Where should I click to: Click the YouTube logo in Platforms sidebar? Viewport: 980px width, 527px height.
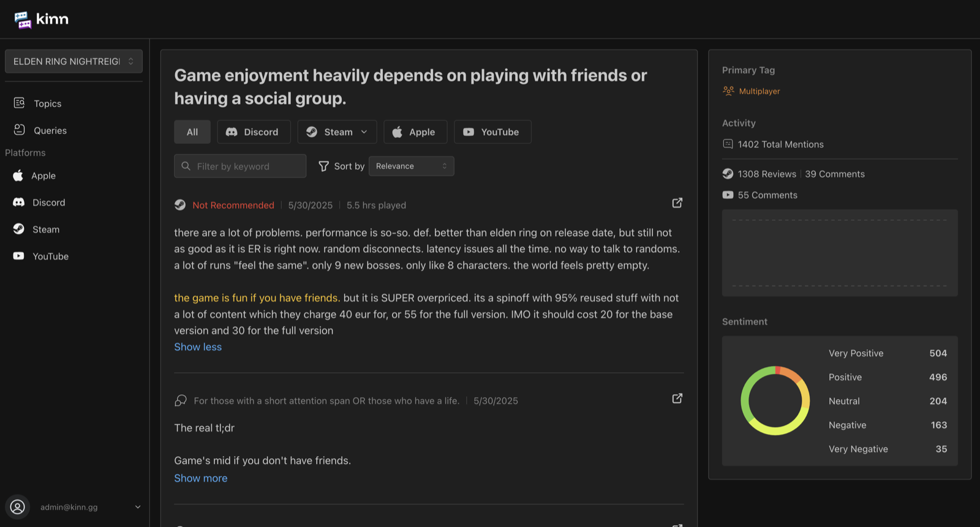19,256
